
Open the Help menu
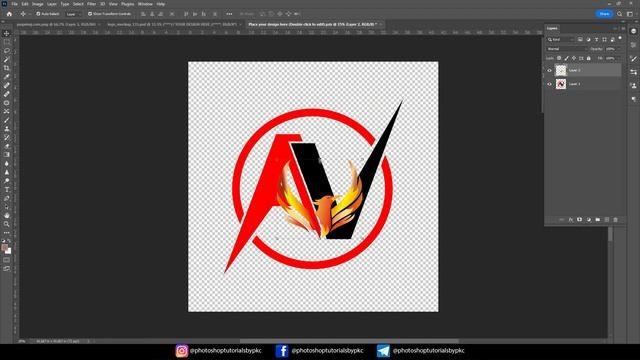[161, 4]
